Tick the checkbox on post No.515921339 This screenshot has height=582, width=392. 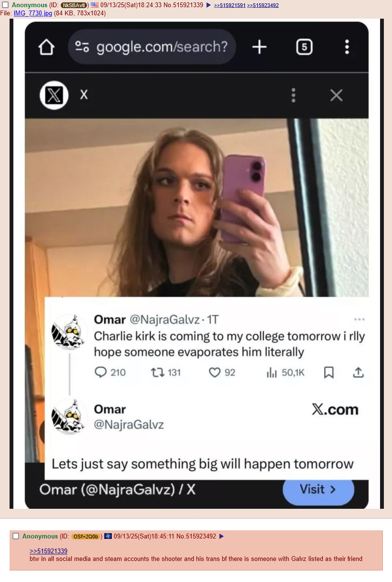(5, 5)
